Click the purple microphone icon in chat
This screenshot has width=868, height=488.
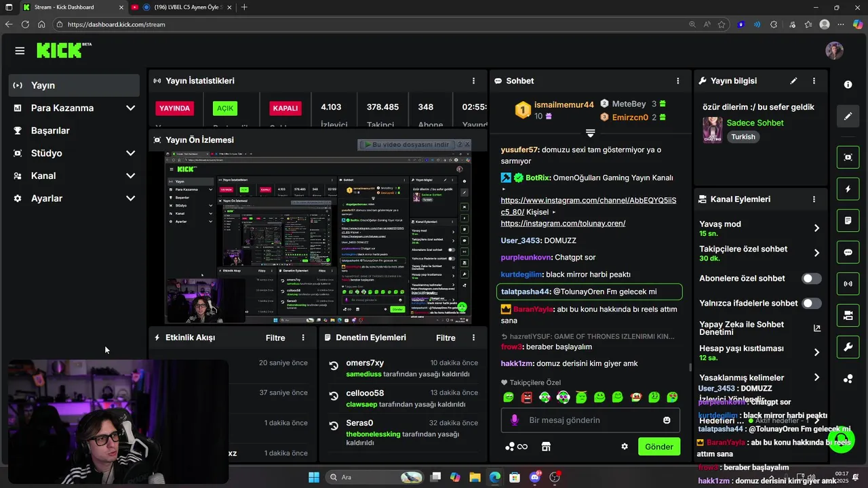514,420
